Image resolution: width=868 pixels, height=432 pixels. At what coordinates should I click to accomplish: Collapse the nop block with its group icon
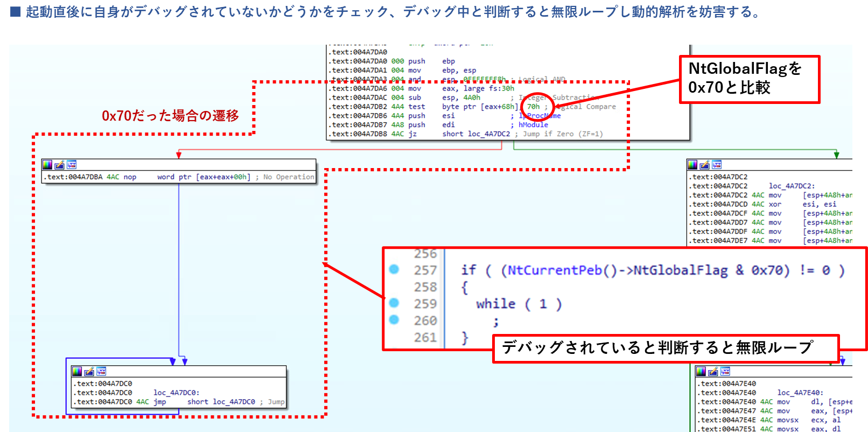[x=72, y=165]
